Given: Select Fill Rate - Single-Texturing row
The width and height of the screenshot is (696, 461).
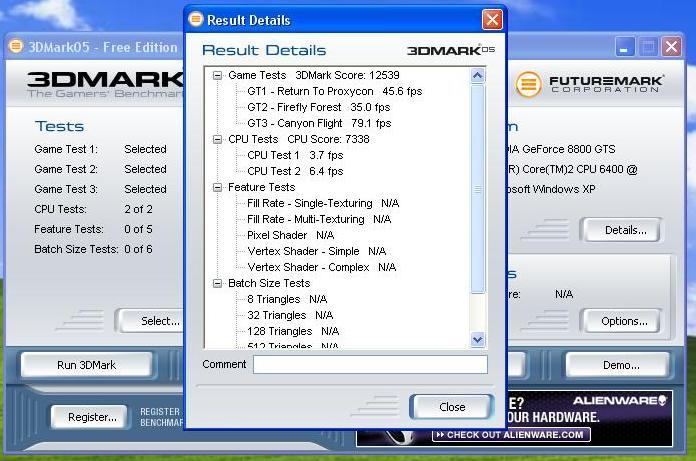Looking at the screenshot, I should pos(323,203).
